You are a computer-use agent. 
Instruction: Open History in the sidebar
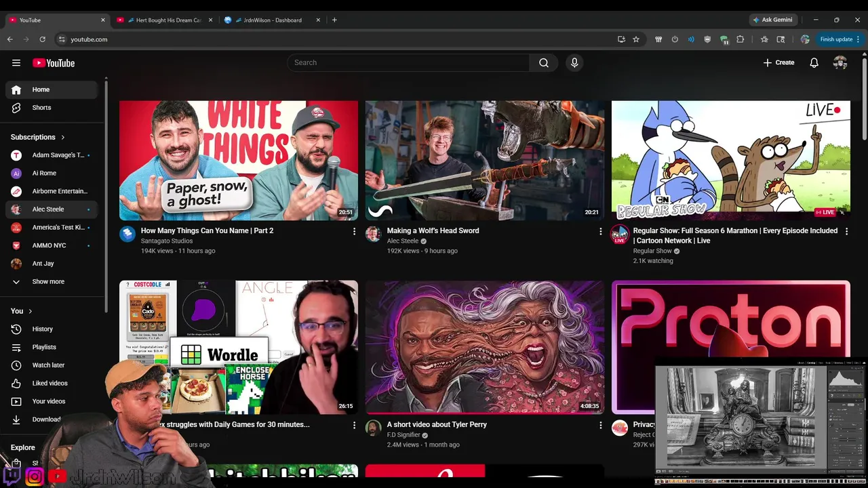52,329
